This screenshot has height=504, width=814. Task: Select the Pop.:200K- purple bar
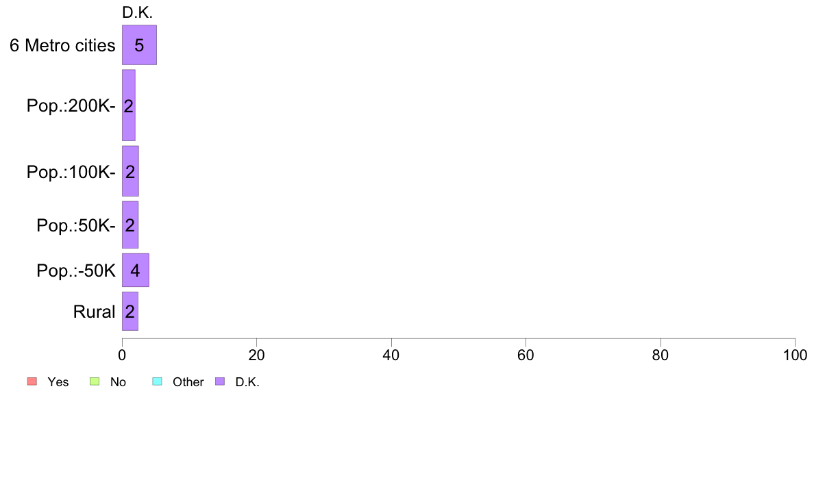(x=129, y=105)
